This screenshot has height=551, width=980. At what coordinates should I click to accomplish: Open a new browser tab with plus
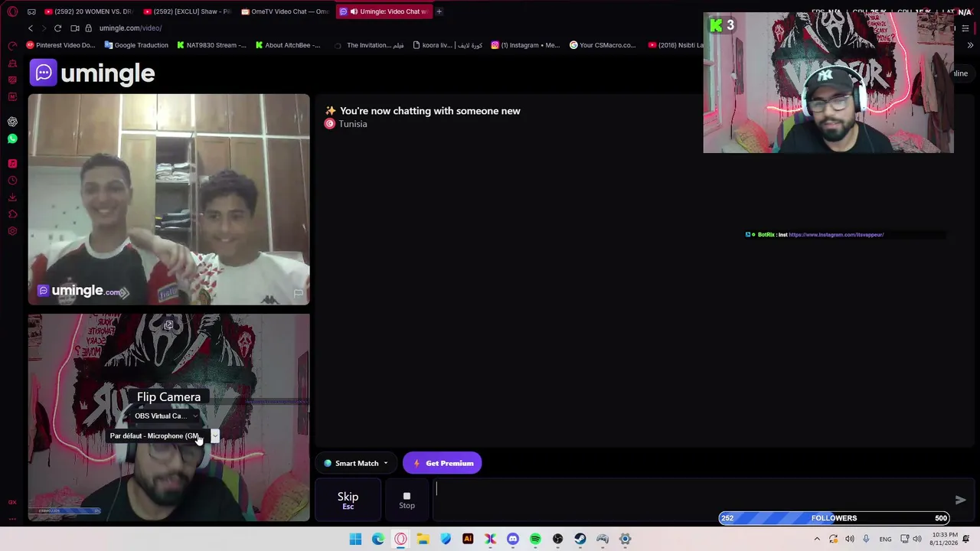[439, 11]
